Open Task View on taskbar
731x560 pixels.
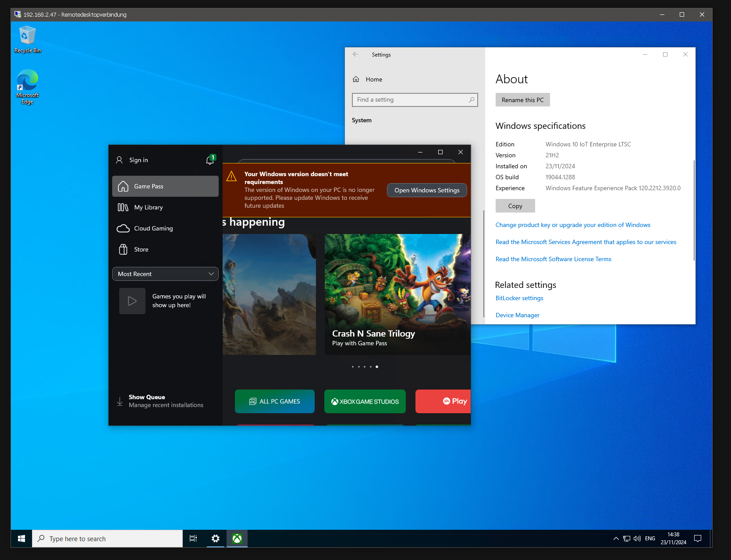193,539
